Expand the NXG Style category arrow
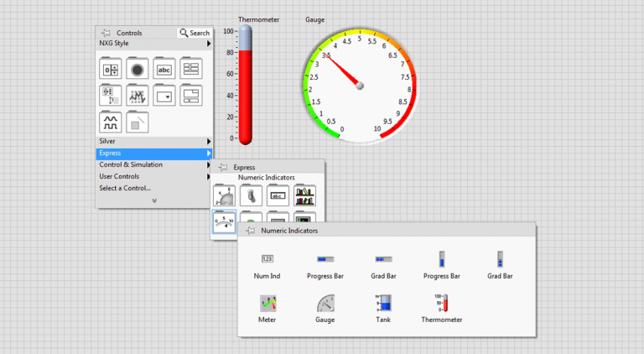 (208, 44)
